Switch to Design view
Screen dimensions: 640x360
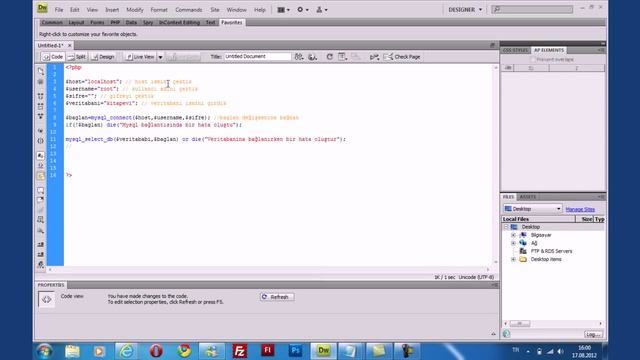(103, 57)
